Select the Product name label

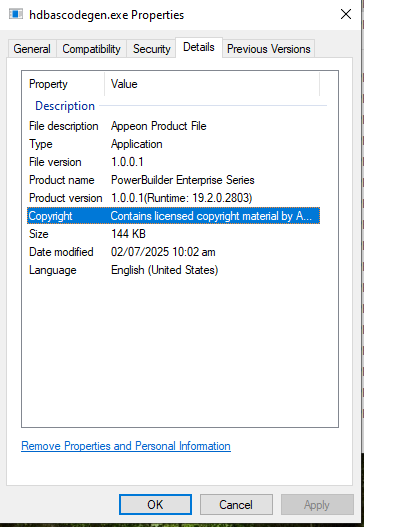pyautogui.click(x=62, y=180)
